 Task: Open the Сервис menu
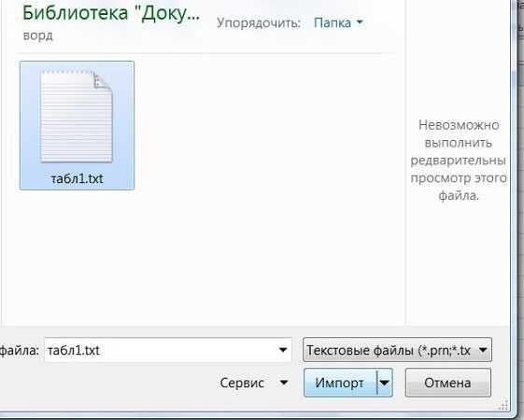click(253, 383)
